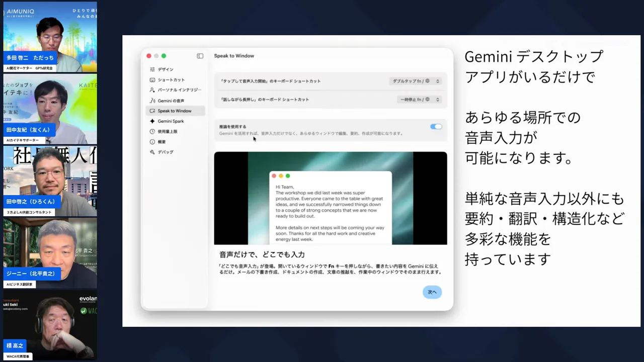Open the ダブルタップ fn shortcut dropdown

[x=416, y=81]
